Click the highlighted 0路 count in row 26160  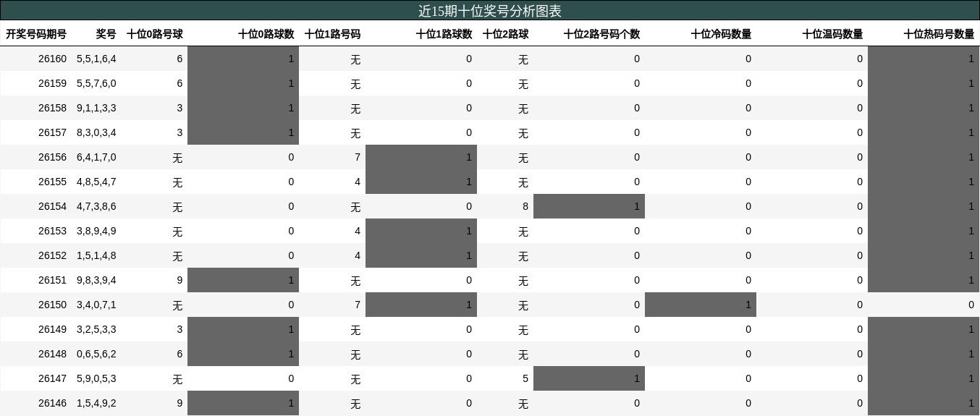pyautogui.click(x=243, y=59)
